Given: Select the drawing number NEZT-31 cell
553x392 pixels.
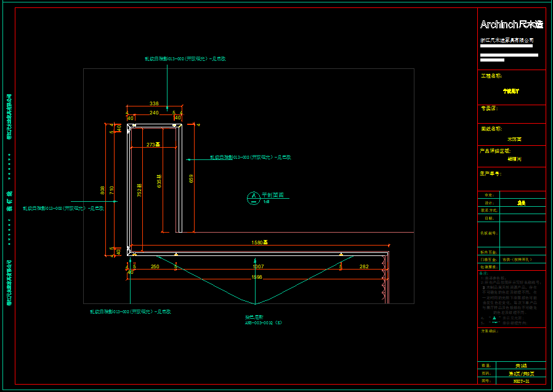Looking at the screenshot, I should pyautogui.click(x=521, y=381).
